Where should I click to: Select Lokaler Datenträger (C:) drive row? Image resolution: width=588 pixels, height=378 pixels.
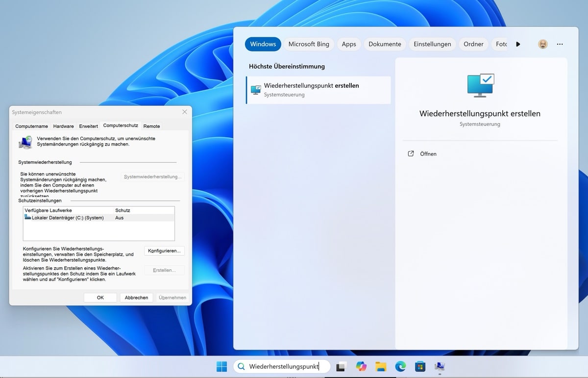tap(68, 218)
